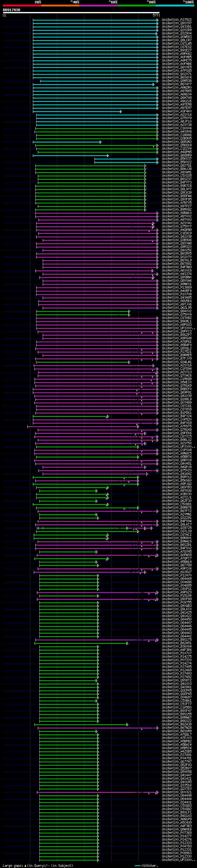The height and width of the screenshot is (868, 197).
Task: Select label UniRef100_B6TKL9
Action: [177, 260]
